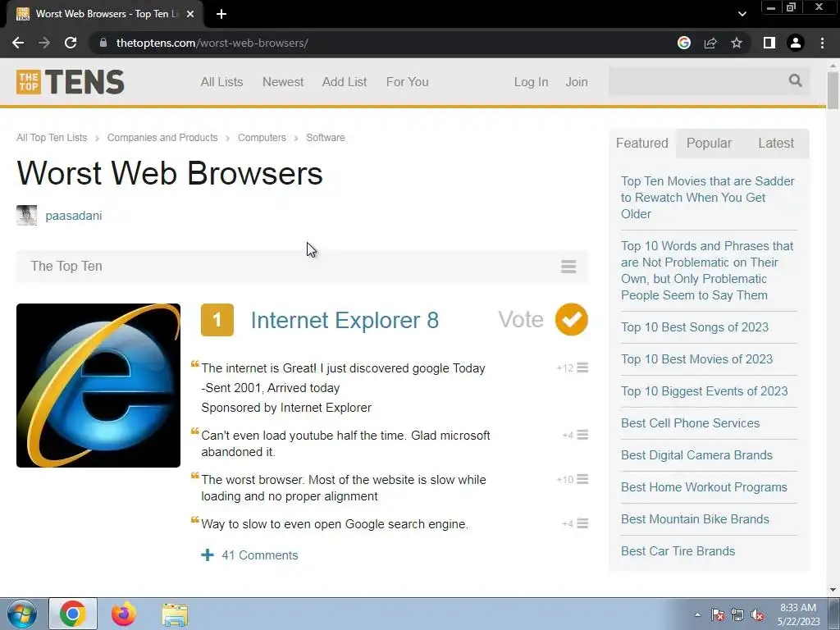Open Top Ten Movies Sadder to Rewatch list

point(707,197)
